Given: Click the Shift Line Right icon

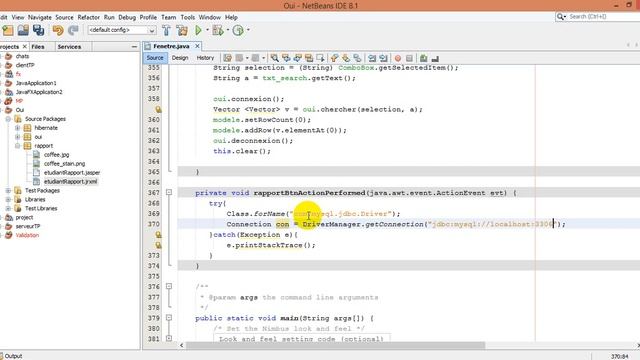Looking at the screenshot, I should click(x=383, y=58).
